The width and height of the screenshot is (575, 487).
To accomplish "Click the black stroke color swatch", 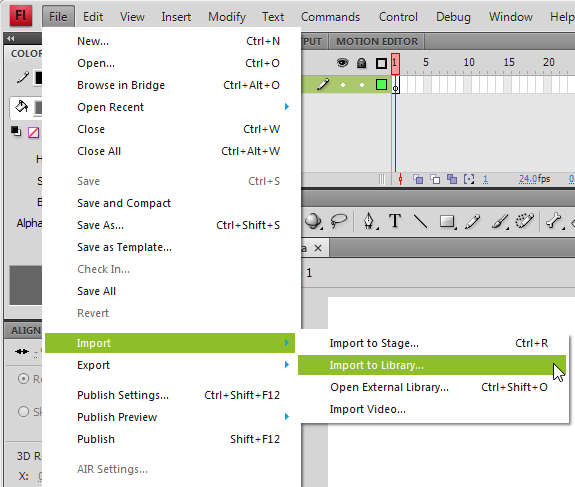I will pos(38,78).
